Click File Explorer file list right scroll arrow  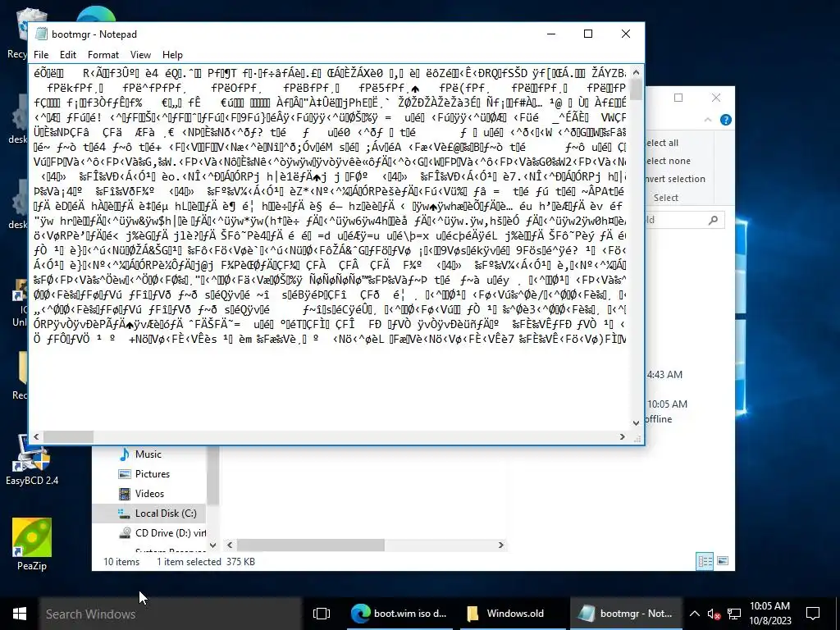click(501, 545)
